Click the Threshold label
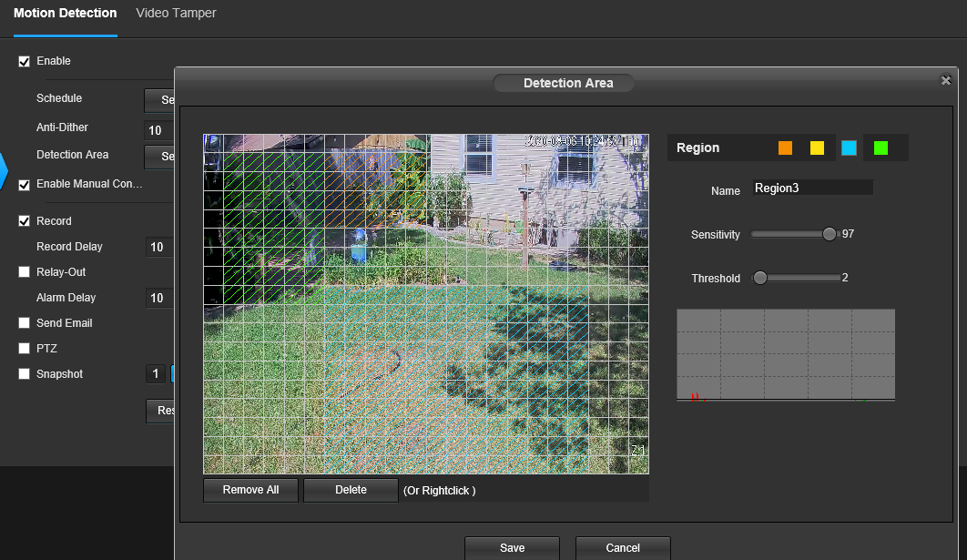 [x=716, y=278]
